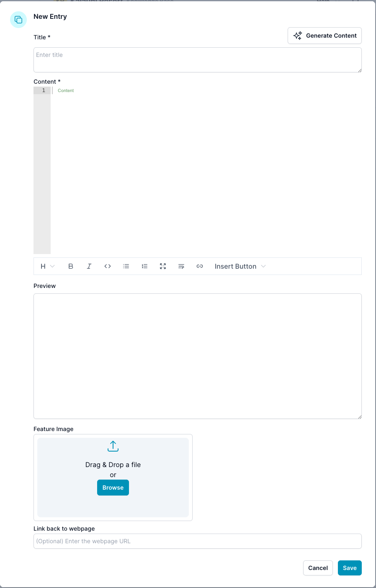Open the Heading (H) dropdown
Viewport: 376px width, 588px height.
(x=47, y=266)
